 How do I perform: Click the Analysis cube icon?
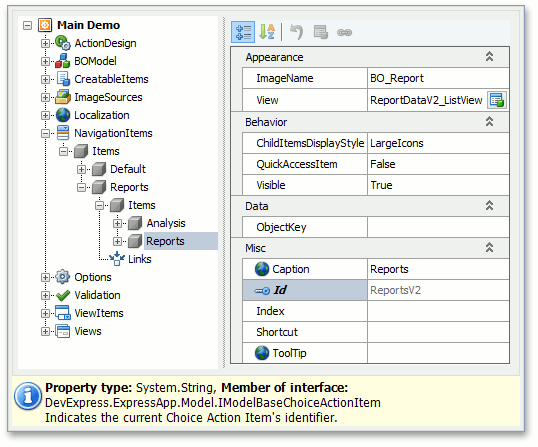tap(135, 223)
